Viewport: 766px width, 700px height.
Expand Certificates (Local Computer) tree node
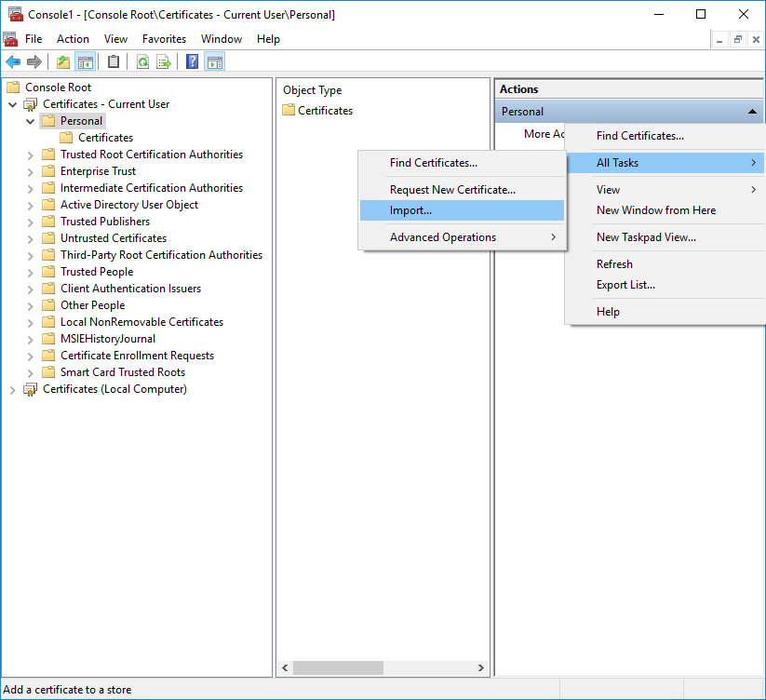pyautogui.click(x=13, y=389)
